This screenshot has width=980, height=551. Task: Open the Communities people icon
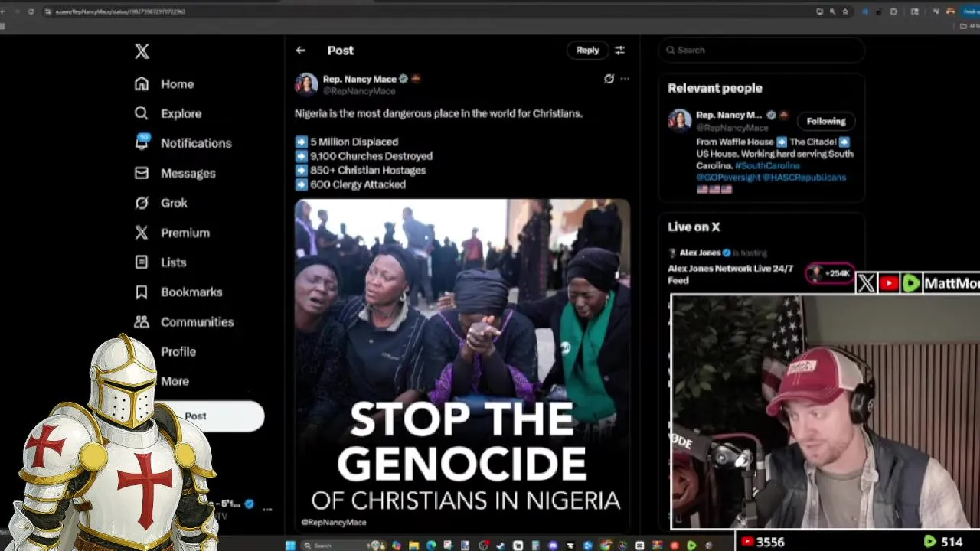(x=141, y=321)
